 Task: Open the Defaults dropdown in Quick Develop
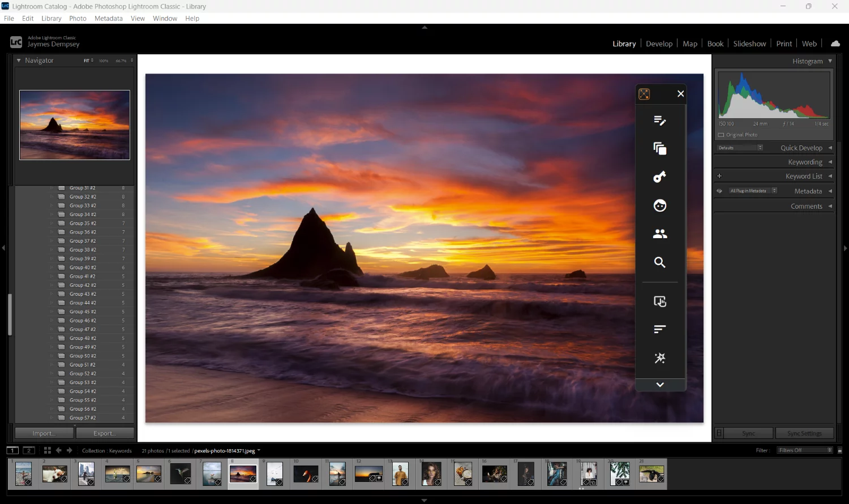tap(761, 147)
